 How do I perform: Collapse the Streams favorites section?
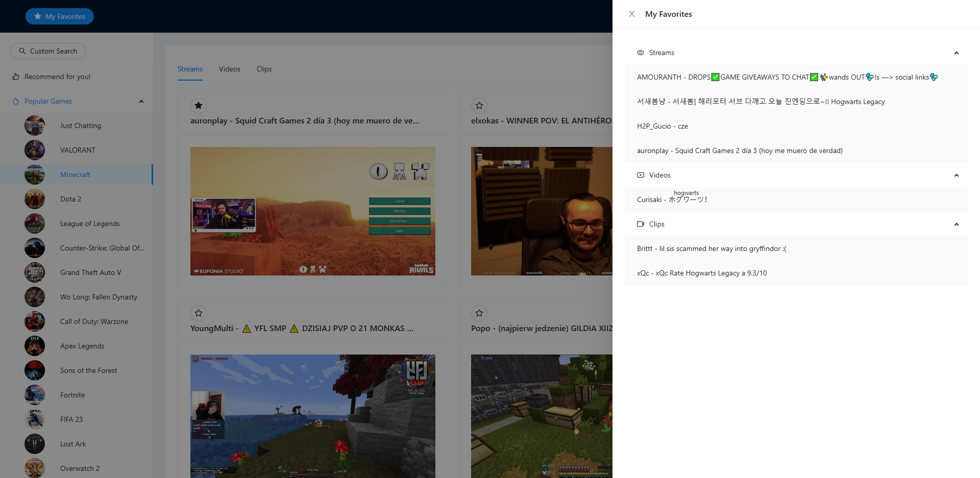pyautogui.click(x=957, y=53)
